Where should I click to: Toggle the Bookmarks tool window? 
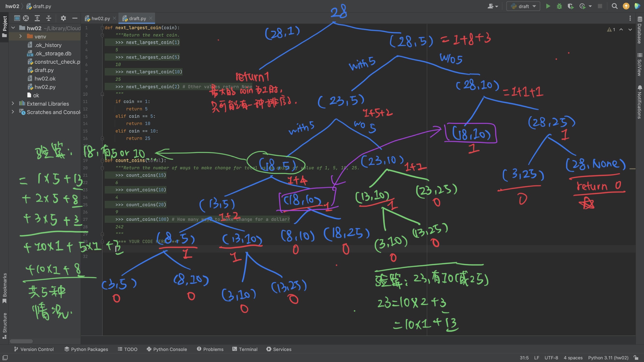click(5, 287)
